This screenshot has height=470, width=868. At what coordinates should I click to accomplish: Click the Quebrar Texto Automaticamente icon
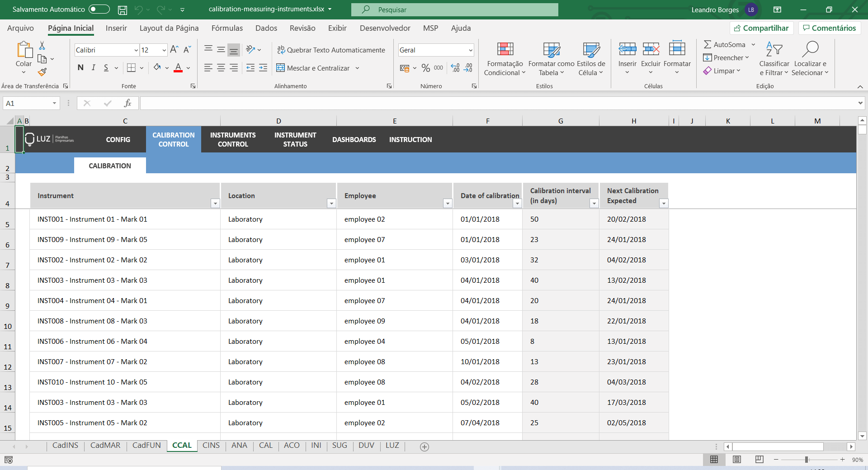pyautogui.click(x=331, y=50)
